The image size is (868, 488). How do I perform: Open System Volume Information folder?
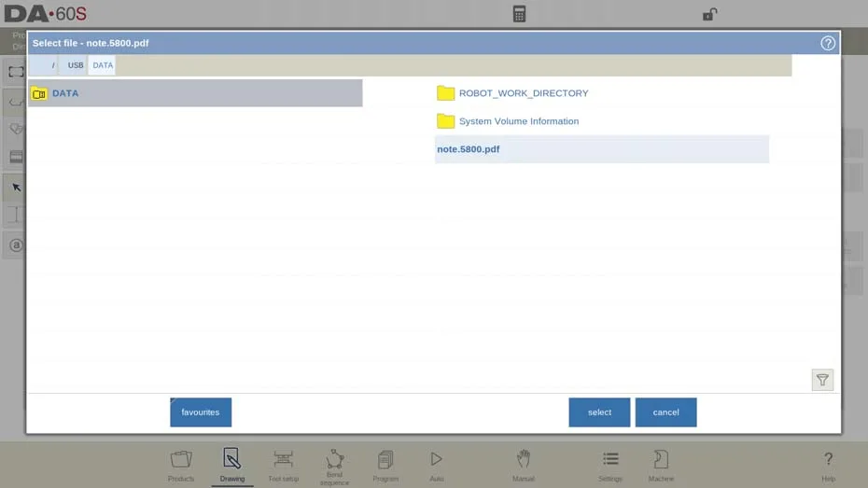[x=602, y=121]
